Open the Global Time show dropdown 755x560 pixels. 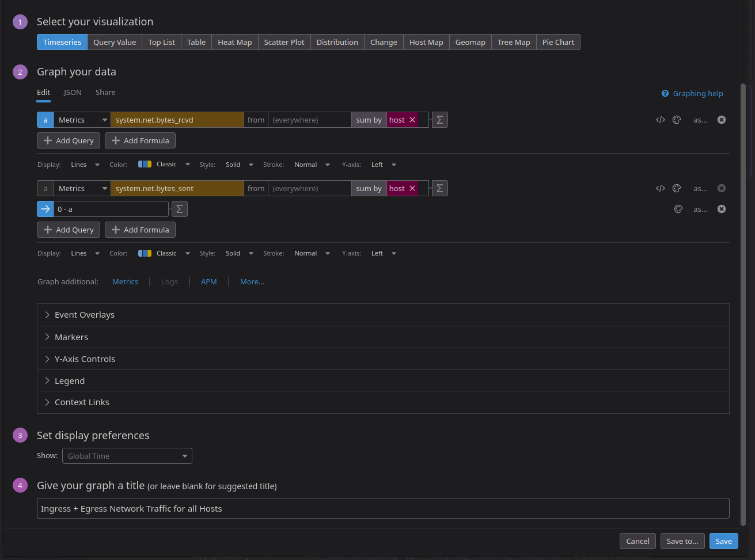point(127,455)
